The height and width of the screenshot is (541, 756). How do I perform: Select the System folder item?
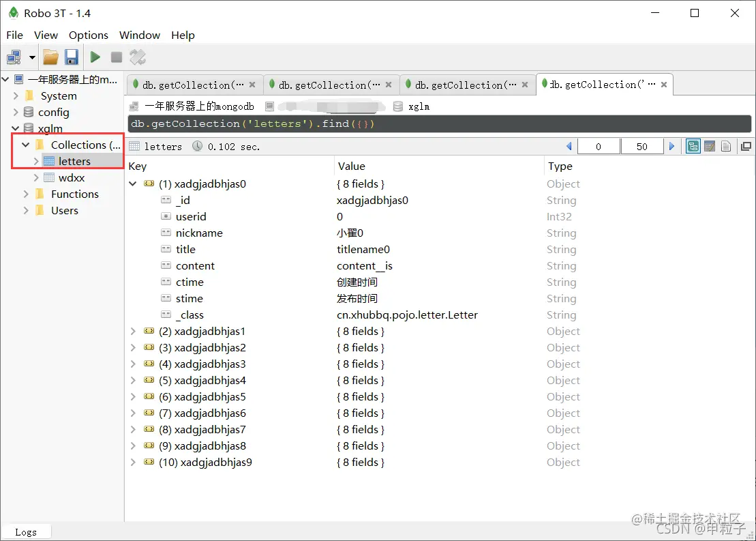(x=59, y=96)
